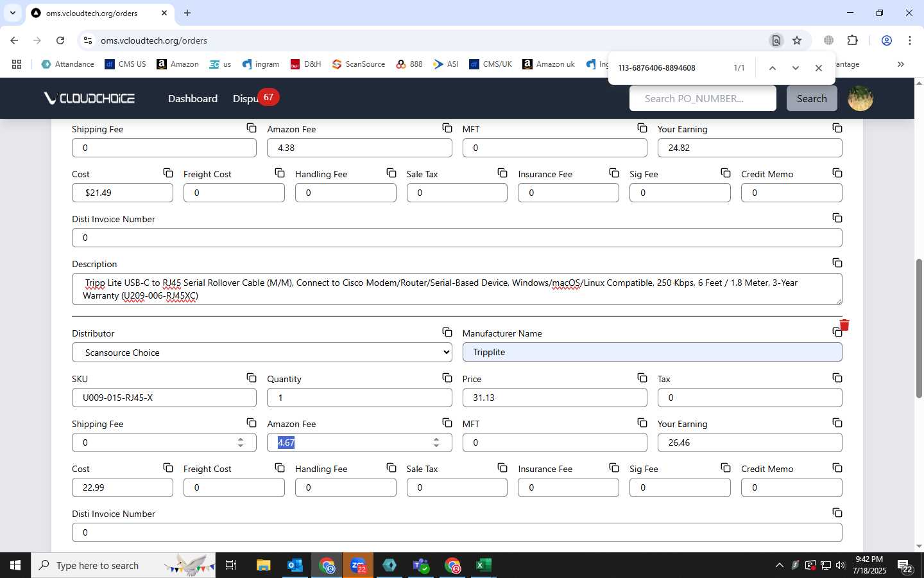Open a new browser tab
924x578 pixels.
coord(187,13)
